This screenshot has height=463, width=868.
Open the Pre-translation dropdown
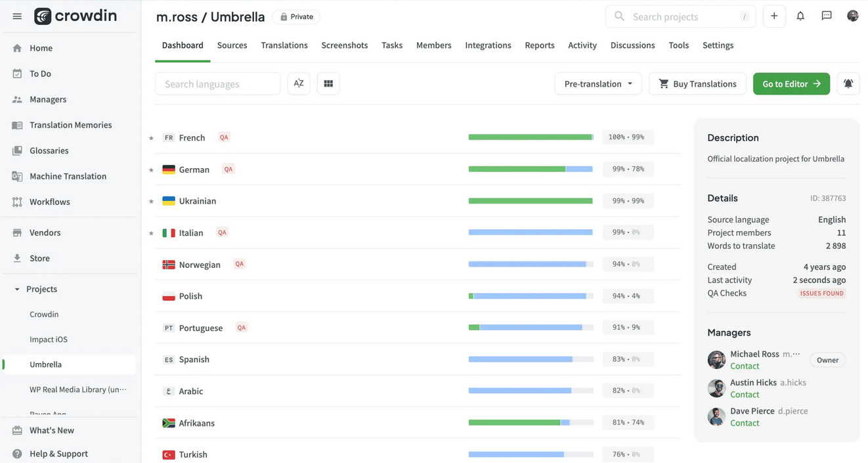click(598, 83)
